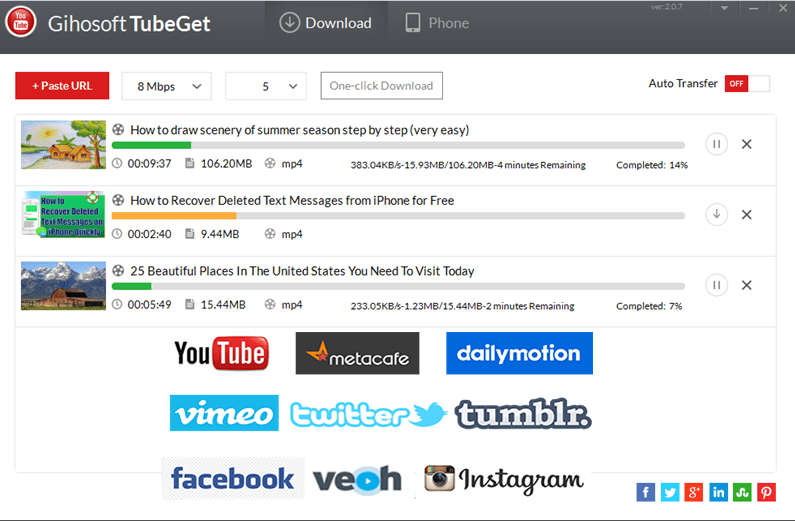
Task: Open the 8 Mbps speed dropdown
Action: tap(166, 86)
